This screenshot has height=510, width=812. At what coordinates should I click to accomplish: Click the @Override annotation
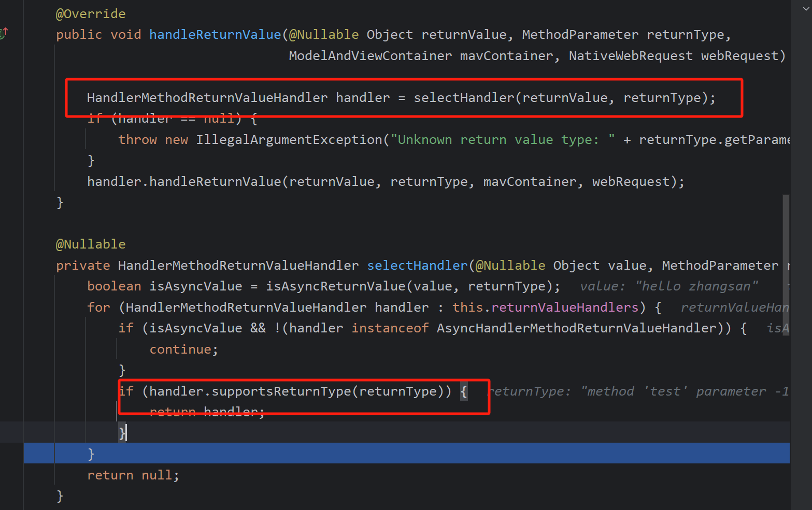(x=91, y=14)
